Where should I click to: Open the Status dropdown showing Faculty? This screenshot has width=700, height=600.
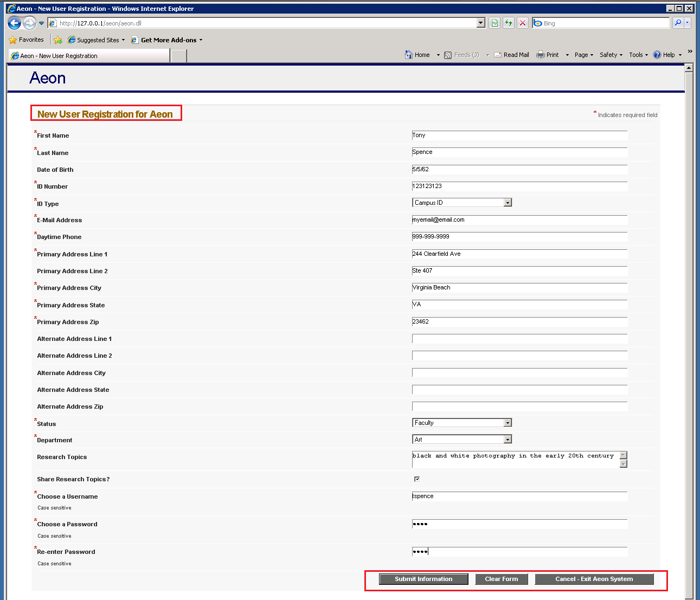pyautogui.click(x=508, y=422)
